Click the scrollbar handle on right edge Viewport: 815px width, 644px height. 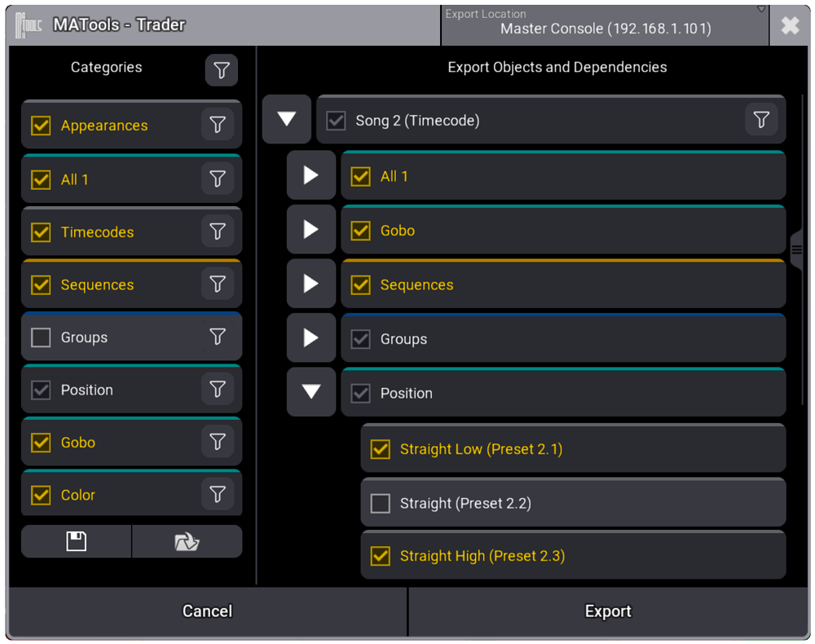pyautogui.click(x=797, y=250)
